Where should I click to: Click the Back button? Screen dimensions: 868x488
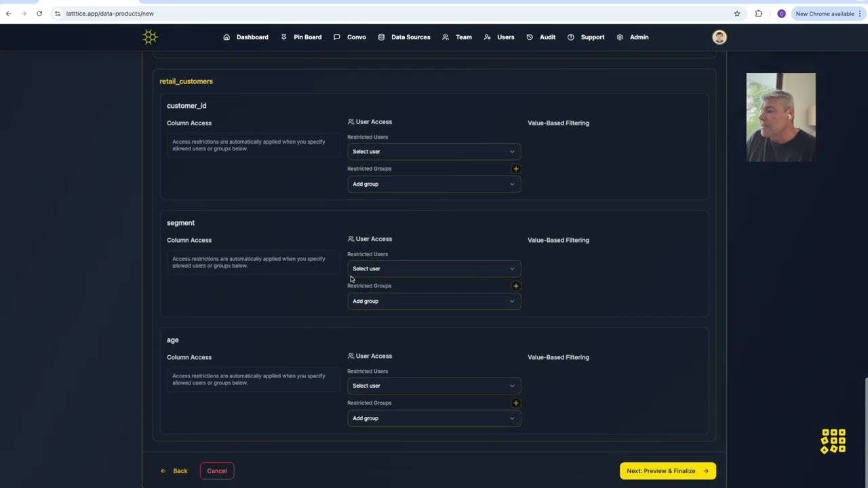(x=174, y=471)
